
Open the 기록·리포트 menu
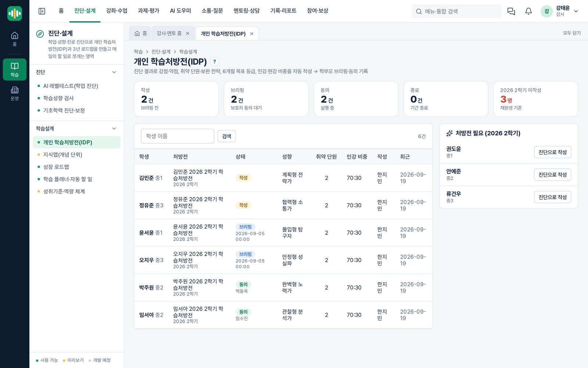(283, 11)
